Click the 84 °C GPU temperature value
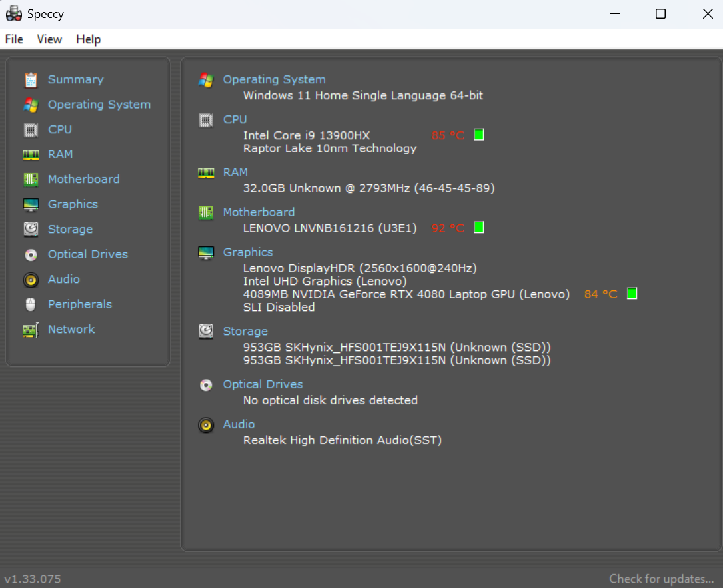This screenshot has height=588, width=723. click(601, 294)
